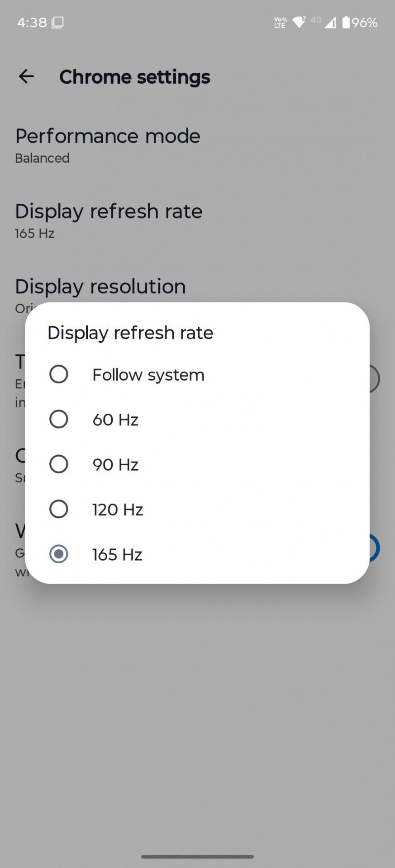Choose the 120 Hz option label

point(118,509)
